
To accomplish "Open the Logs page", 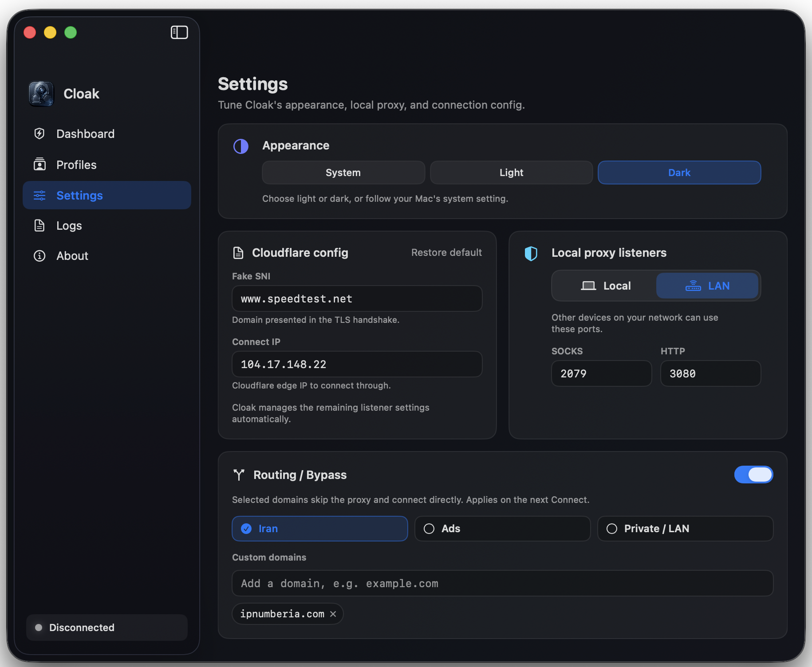I will (x=107, y=226).
